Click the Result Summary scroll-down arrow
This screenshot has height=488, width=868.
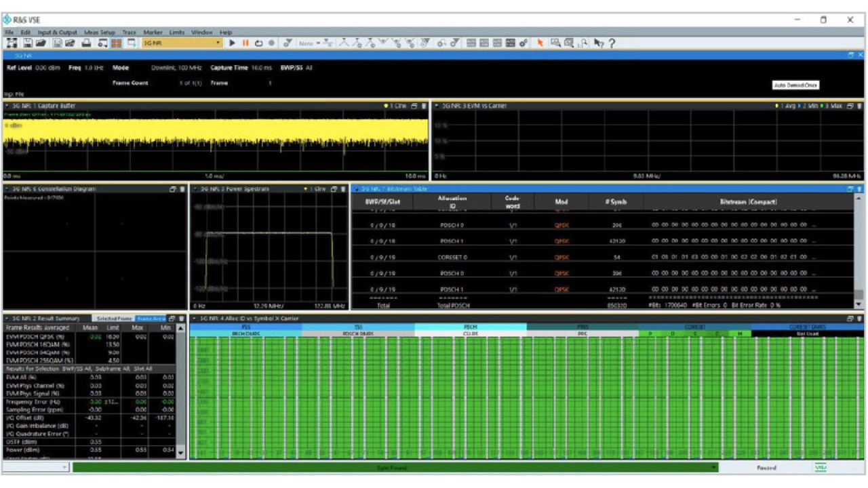181,453
